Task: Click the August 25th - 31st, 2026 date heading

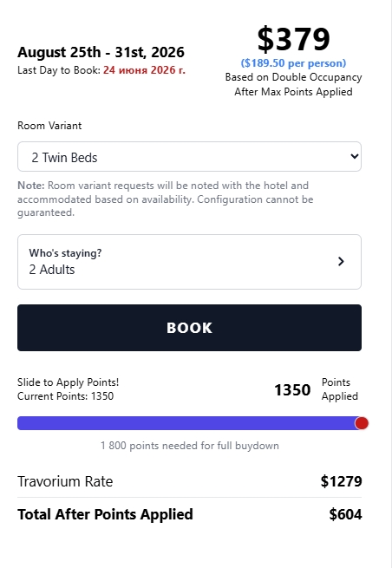Action: pos(101,52)
